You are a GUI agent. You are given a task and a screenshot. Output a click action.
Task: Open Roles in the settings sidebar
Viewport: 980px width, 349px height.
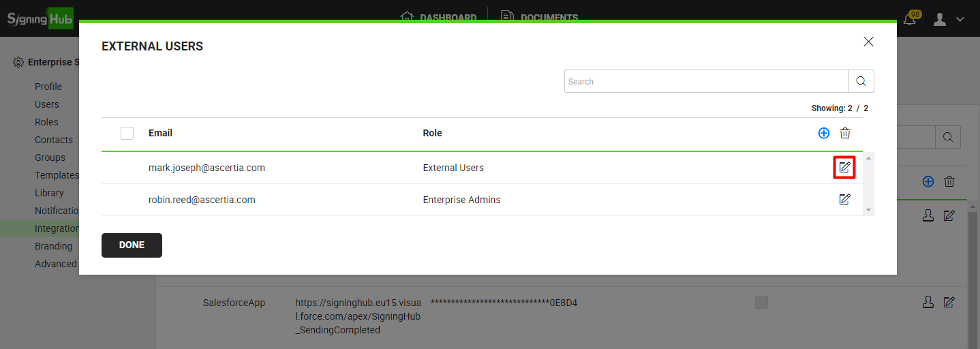click(x=46, y=122)
